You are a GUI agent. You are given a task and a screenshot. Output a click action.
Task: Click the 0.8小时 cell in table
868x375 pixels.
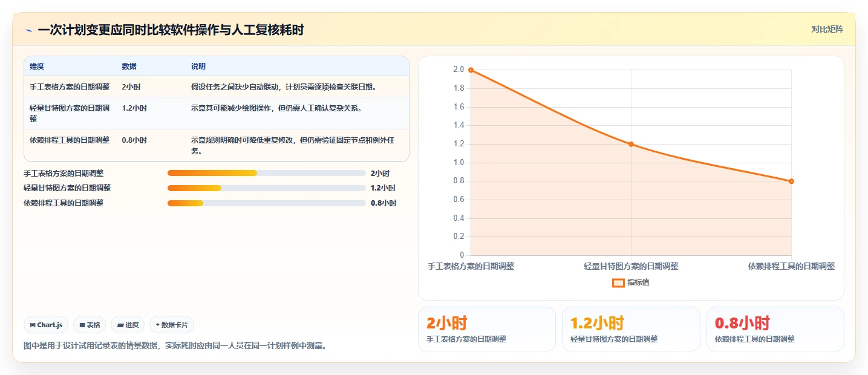tap(134, 140)
